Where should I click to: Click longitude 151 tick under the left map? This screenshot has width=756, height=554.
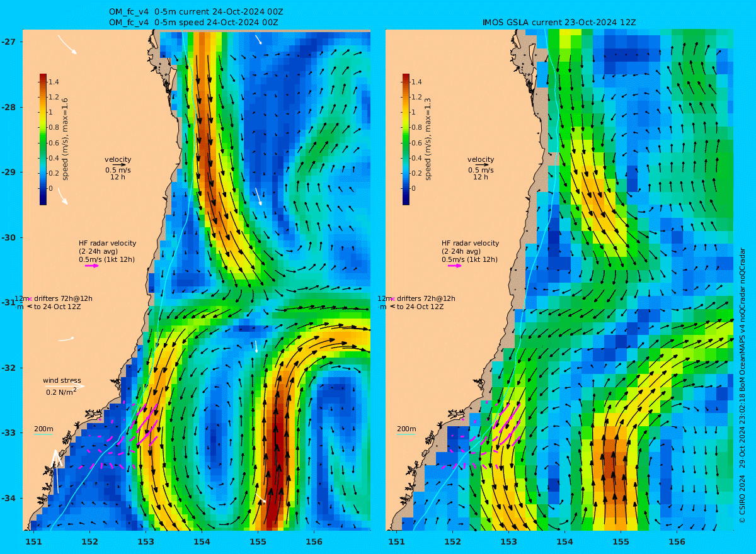point(33,541)
